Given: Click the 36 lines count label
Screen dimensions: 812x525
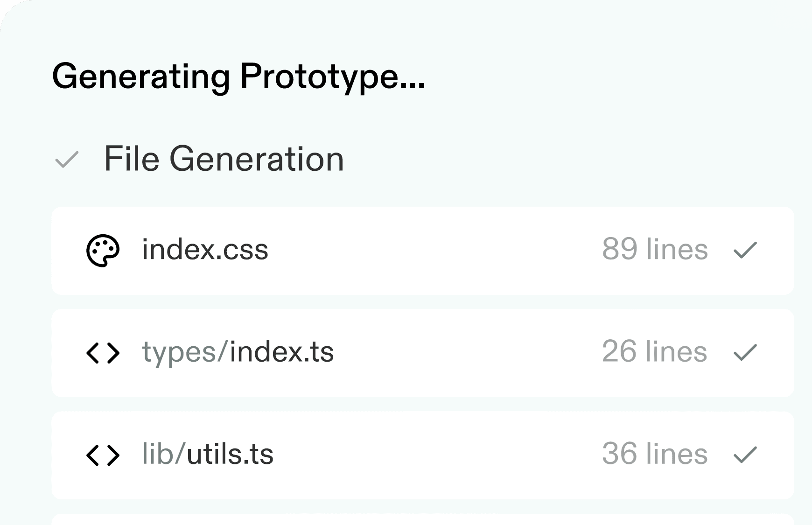Looking at the screenshot, I should point(654,454).
